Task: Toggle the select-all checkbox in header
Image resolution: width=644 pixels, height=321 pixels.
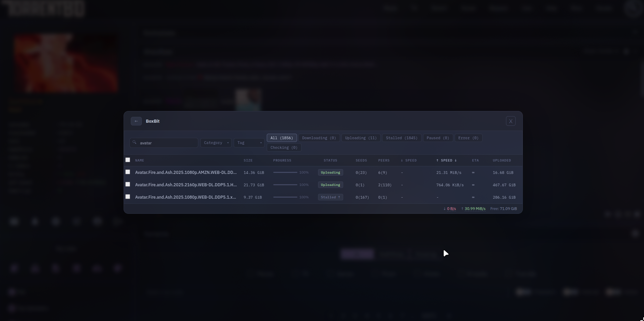Action: point(128,160)
